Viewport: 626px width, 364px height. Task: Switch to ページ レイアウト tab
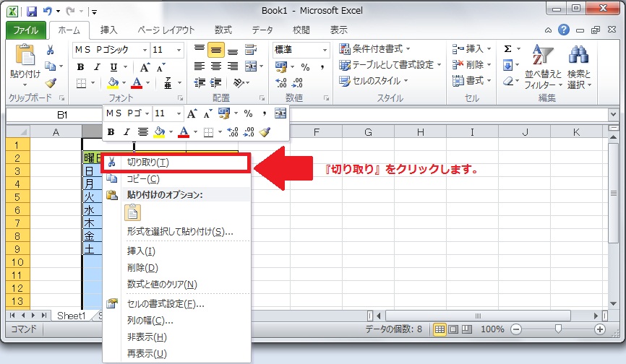point(166,30)
